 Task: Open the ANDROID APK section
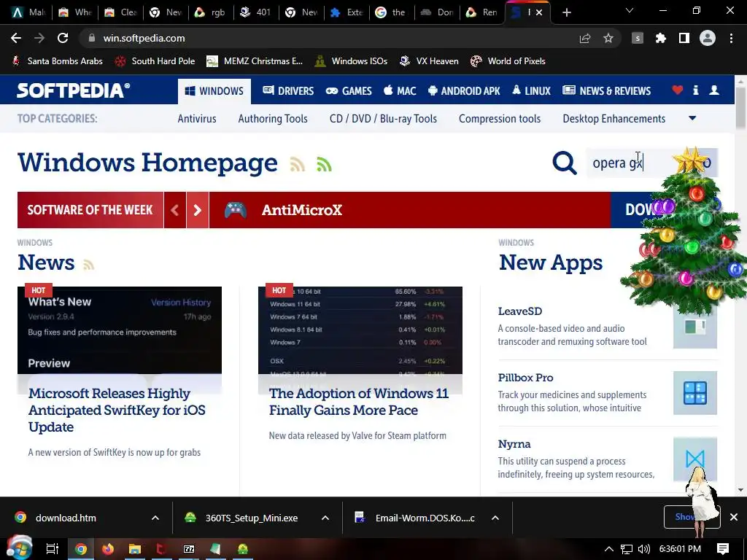(x=464, y=90)
